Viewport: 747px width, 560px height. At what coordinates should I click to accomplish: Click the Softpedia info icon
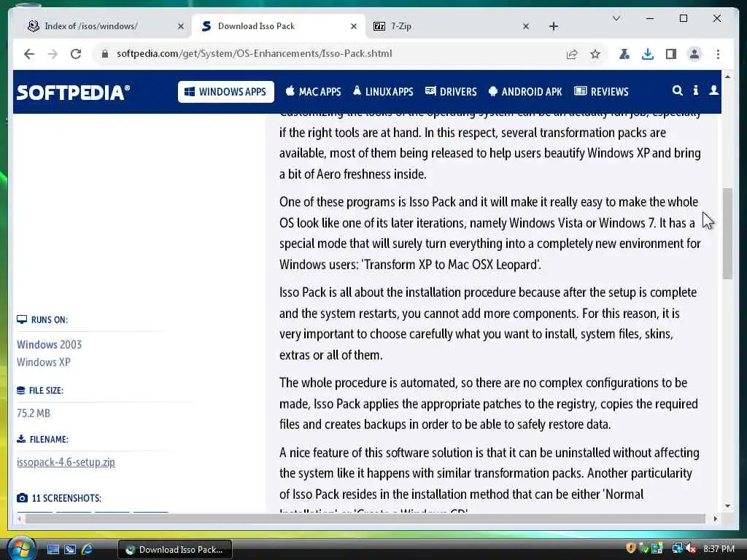click(x=695, y=90)
